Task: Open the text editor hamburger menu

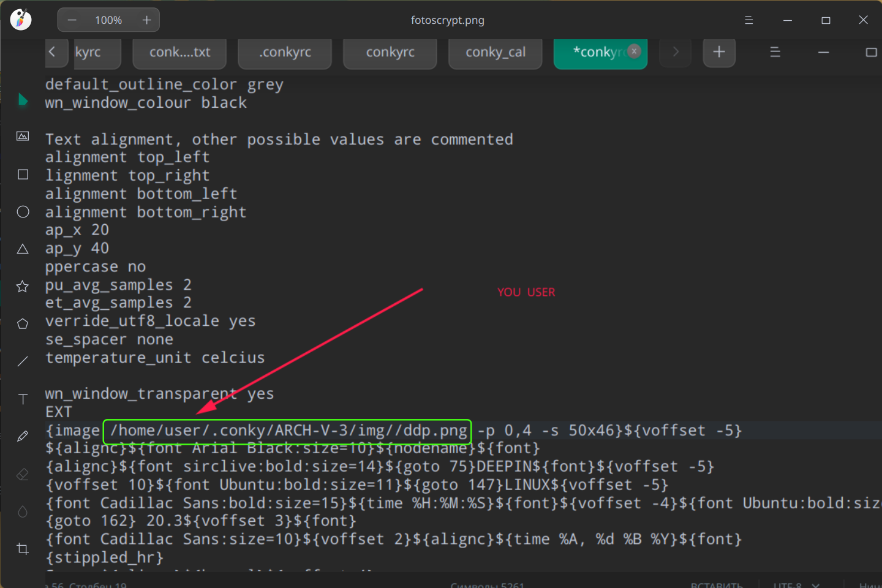Action: pyautogui.click(x=775, y=52)
